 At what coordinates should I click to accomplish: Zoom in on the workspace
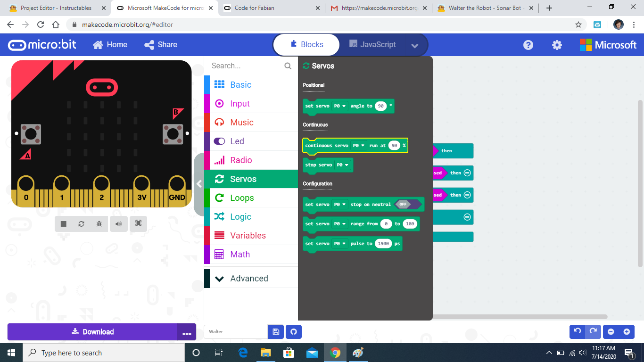click(627, 332)
